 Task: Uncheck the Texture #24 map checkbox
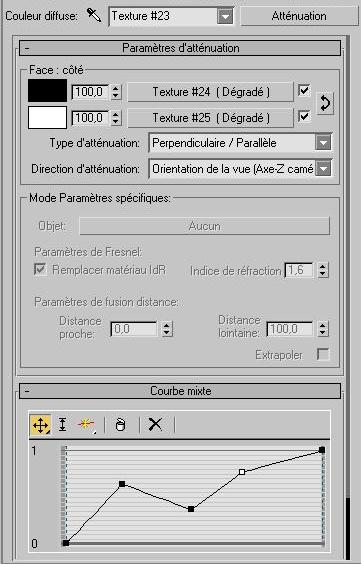[x=304, y=90]
